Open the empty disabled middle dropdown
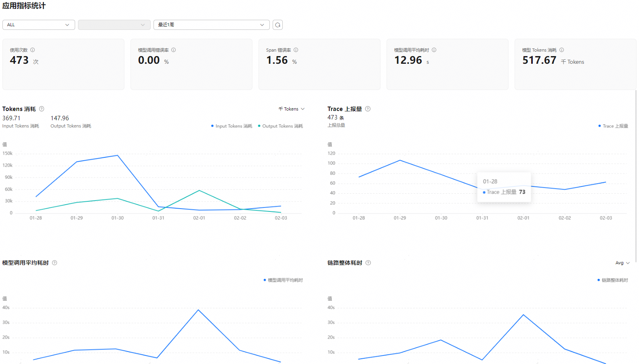 (114, 25)
